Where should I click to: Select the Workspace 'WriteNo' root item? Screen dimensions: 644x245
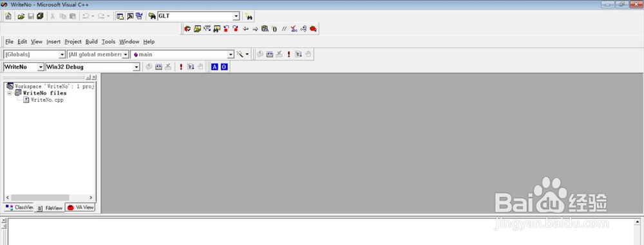pyautogui.click(x=55, y=87)
